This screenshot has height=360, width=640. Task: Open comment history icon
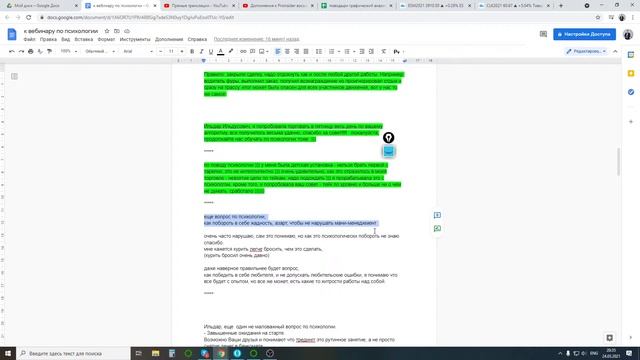click(543, 34)
